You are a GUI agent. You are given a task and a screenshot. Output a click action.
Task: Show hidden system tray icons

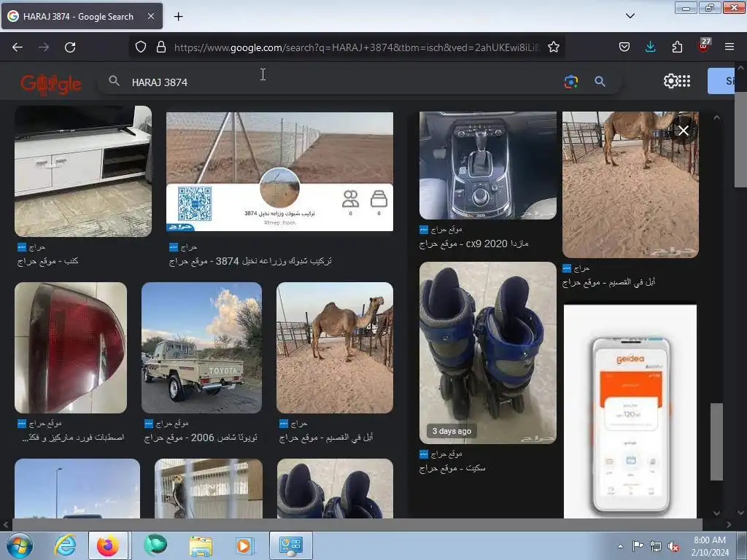(x=620, y=546)
